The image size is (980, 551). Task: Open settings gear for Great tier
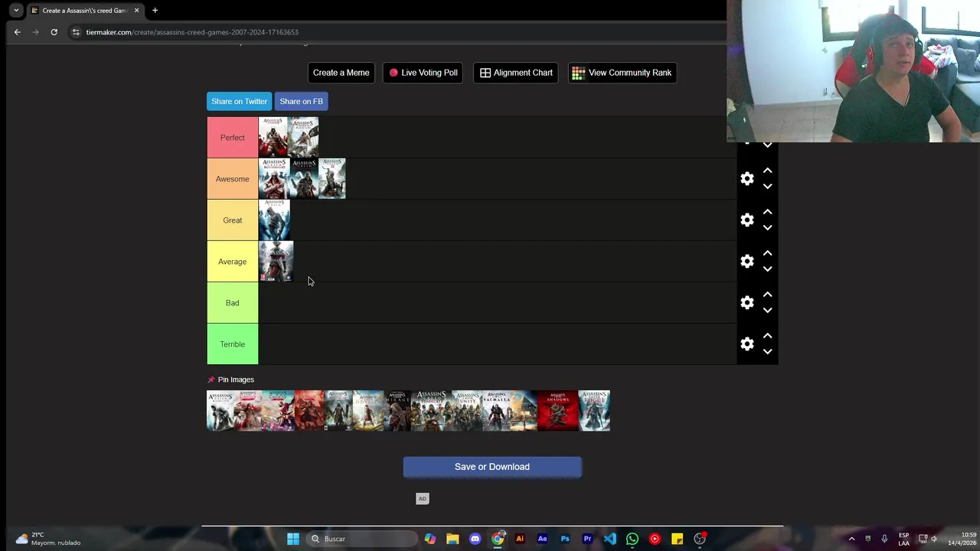(747, 220)
